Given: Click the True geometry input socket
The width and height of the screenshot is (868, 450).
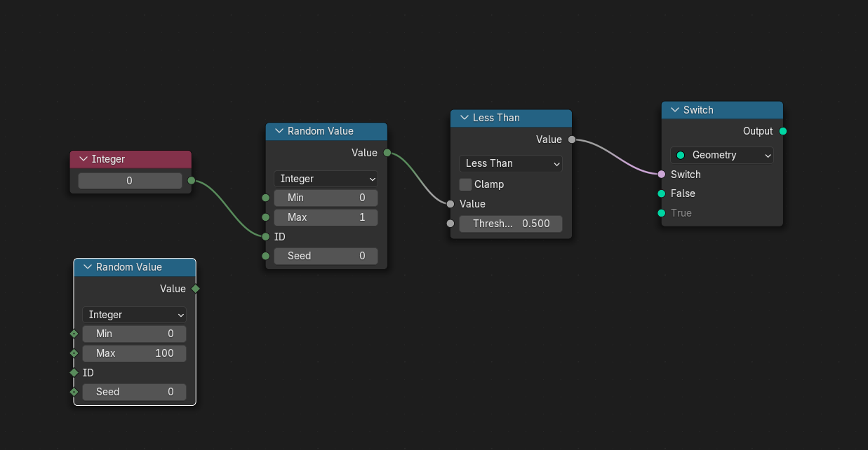Looking at the screenshot, I should [661, 213].
